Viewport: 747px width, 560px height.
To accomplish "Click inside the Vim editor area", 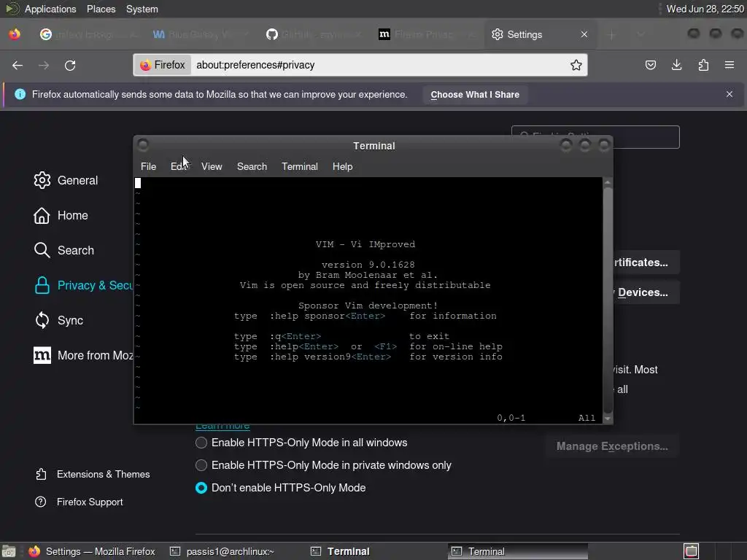I will 368,300.
